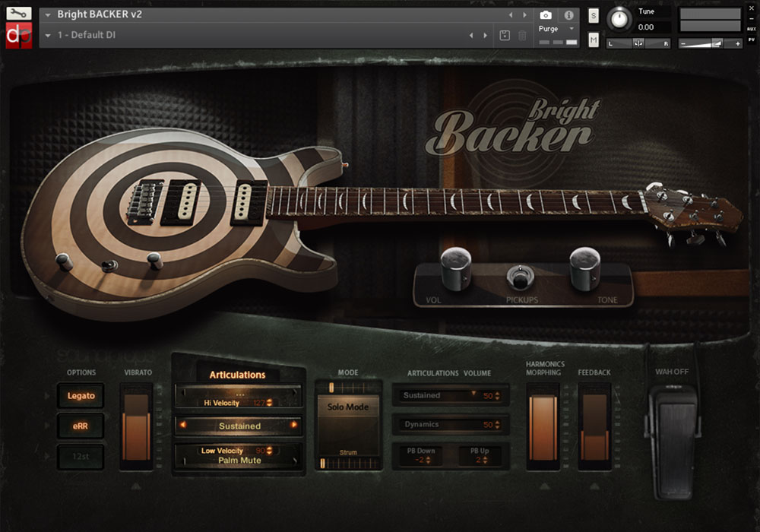
Task: Open the camera snapshot view
Action: pos(546,15)
